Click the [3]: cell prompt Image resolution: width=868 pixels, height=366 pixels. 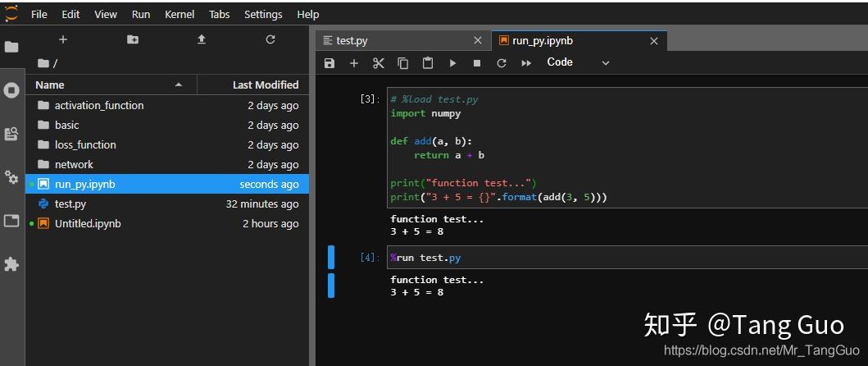tap(370, 99)
